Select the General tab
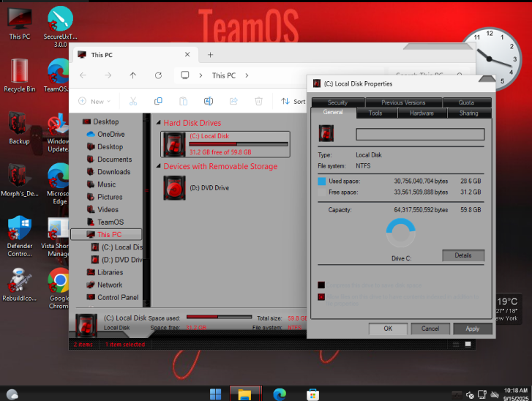532x401 pixels. coord(333,112)
